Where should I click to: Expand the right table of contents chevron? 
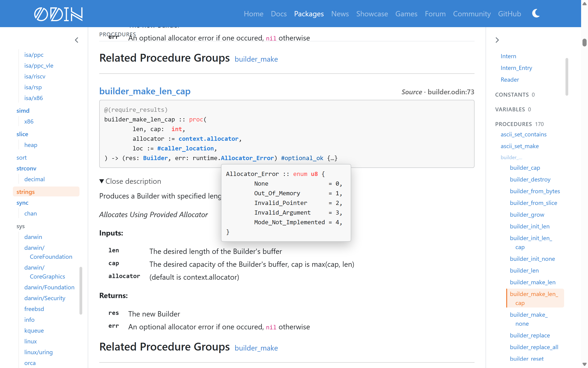click(497, 40)
